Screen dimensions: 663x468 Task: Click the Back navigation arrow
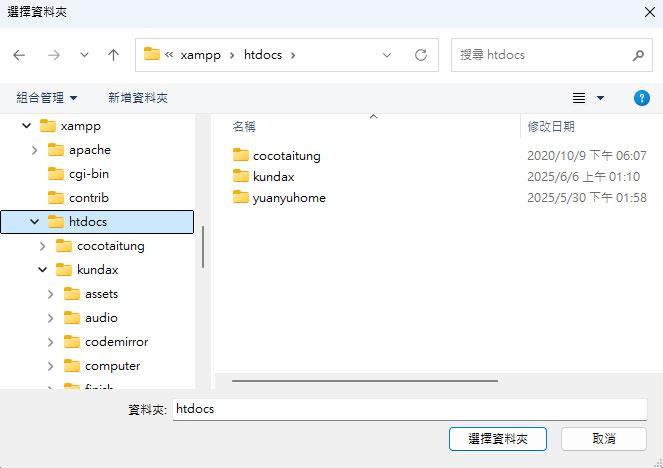click(20, 55)
